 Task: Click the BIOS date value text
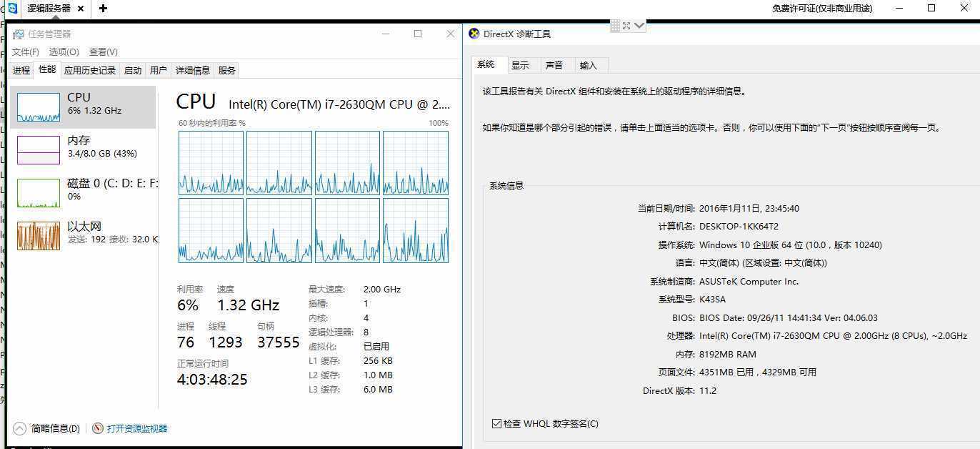[789, 318]
